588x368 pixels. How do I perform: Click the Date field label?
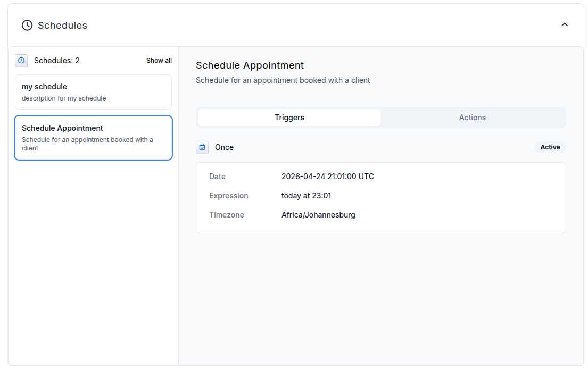(217, 177)
